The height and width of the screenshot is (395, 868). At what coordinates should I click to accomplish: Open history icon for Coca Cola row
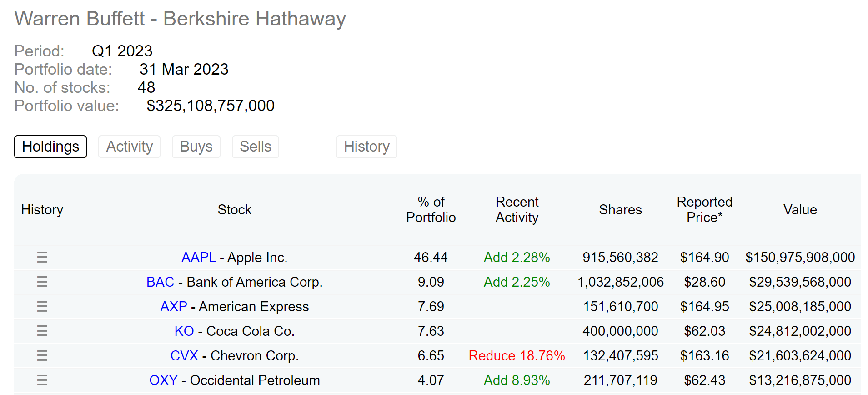pos(42,331)
